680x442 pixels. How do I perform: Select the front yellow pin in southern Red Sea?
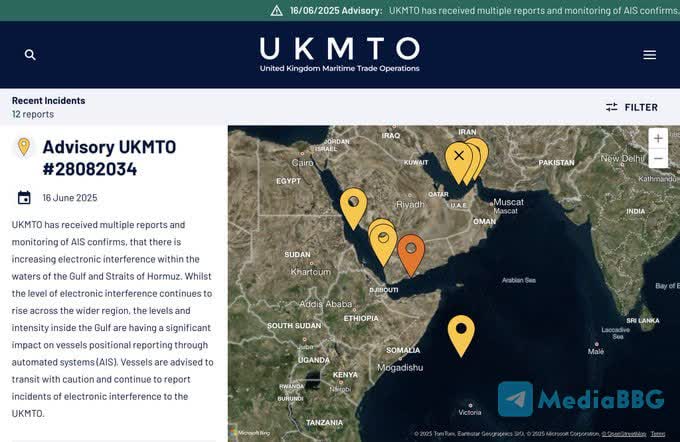(383, 244)
